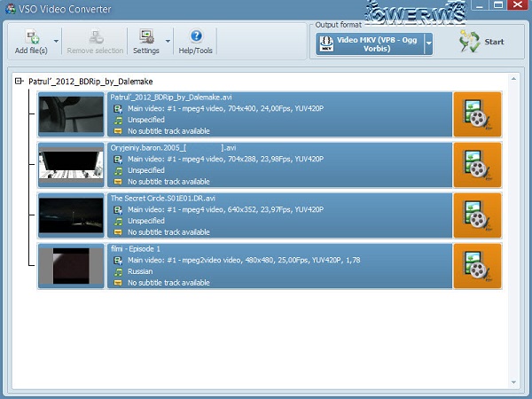
Task: Select the filmi - Episode 1 title
Action: [135, 249]
